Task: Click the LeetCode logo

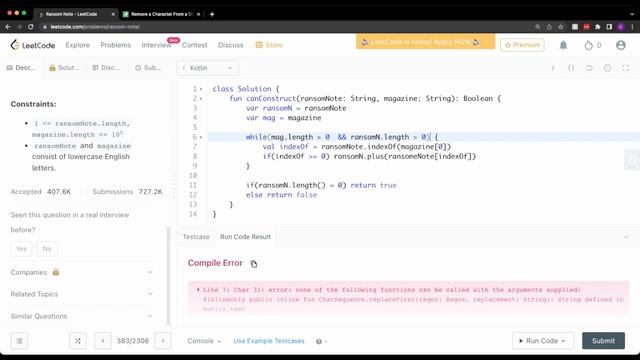Action: 33,45
